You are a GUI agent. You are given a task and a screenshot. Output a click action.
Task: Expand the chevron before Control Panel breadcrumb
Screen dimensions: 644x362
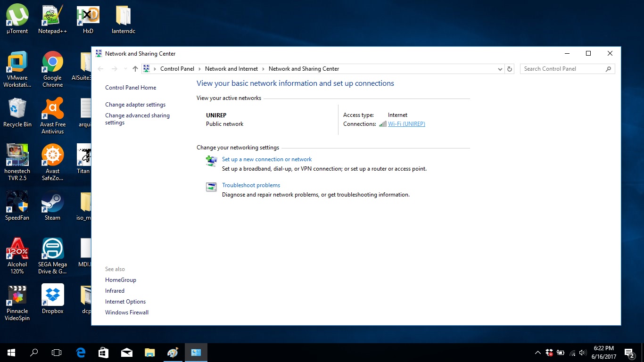155,69
